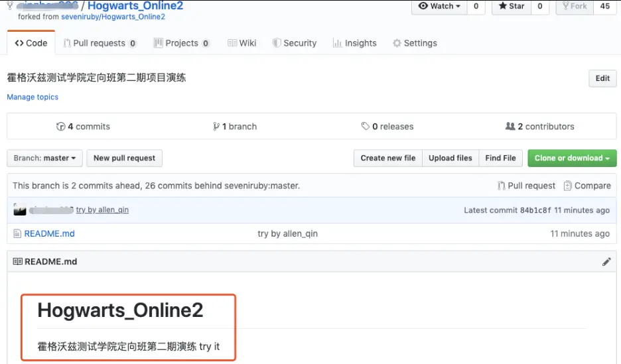The width and height of the screenshot is (621, 364).
Task: Click the Fork button
Action: point(575,7)
